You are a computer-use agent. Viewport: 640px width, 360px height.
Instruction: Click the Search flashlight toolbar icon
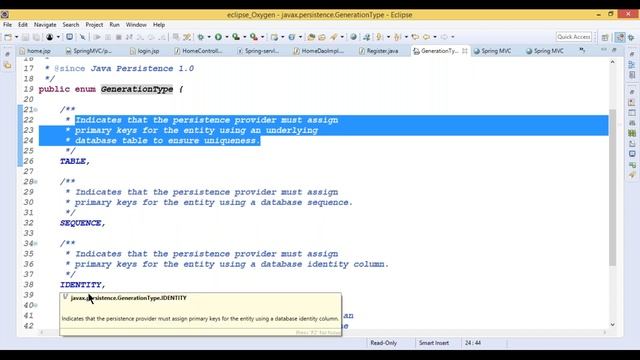[x=334, y=37]
